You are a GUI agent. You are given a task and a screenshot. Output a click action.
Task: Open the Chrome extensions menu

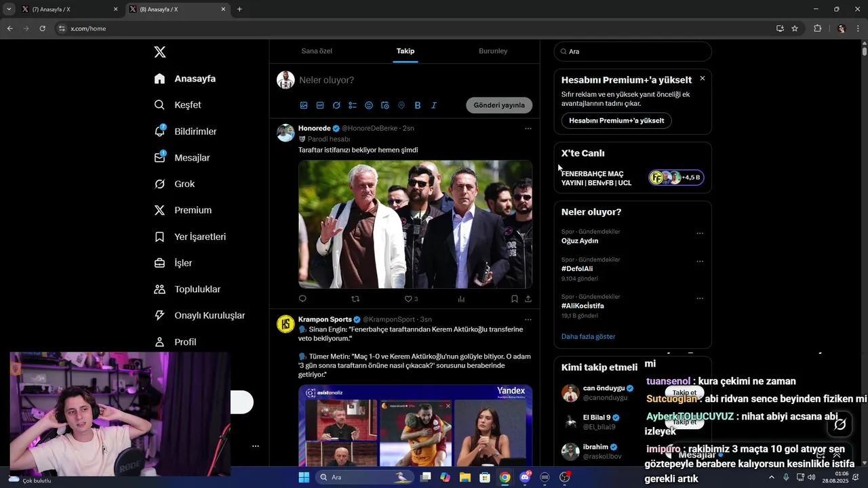tap(817, 28)
